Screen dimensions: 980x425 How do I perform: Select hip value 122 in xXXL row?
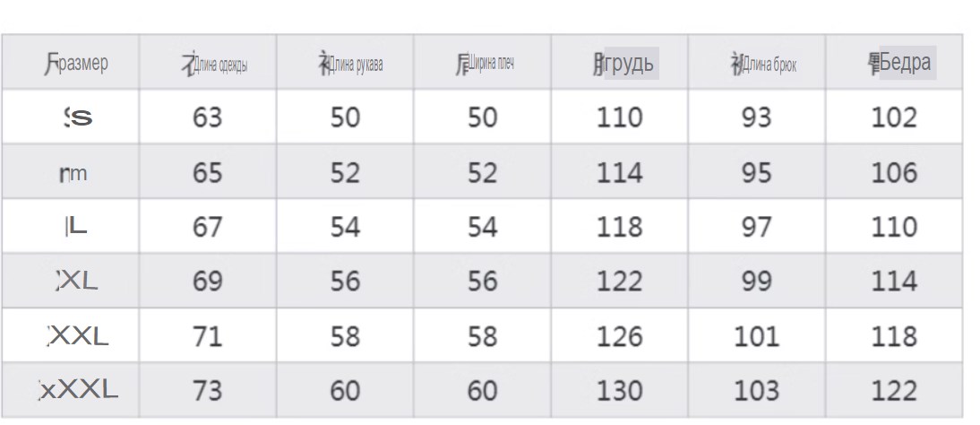click(894, 391)
